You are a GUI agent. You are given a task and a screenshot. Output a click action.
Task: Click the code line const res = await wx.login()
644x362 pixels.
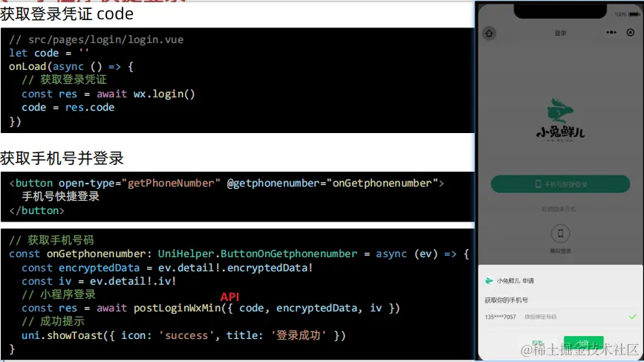tap(108, 94)
